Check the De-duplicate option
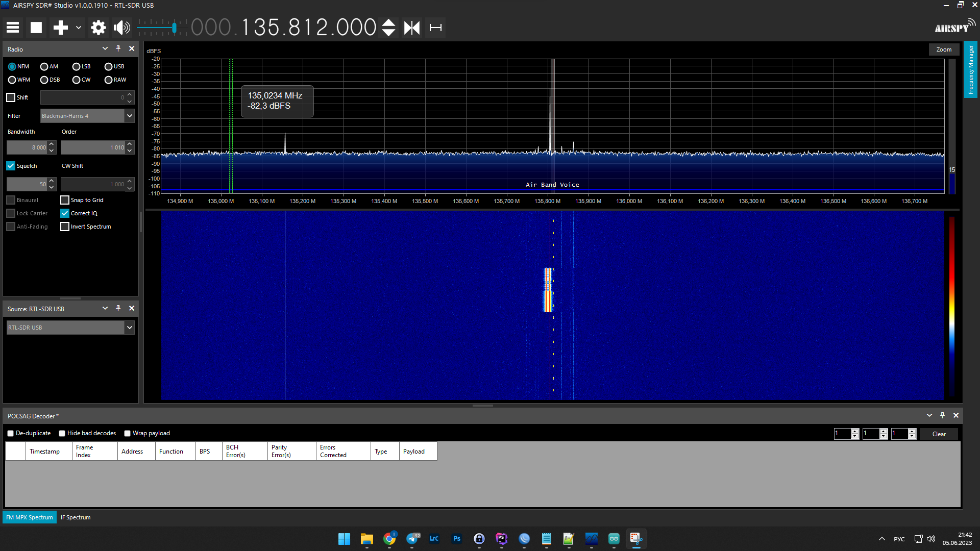The height and width of the screenshot is (551, 980). point(11,434)
